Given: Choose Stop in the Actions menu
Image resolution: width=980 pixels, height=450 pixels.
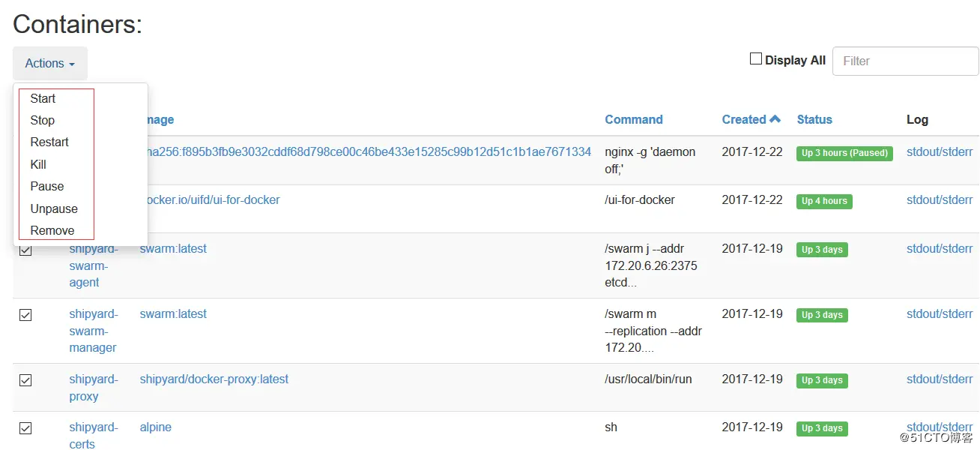Looking at the screenshot, I should click(43, 120).
